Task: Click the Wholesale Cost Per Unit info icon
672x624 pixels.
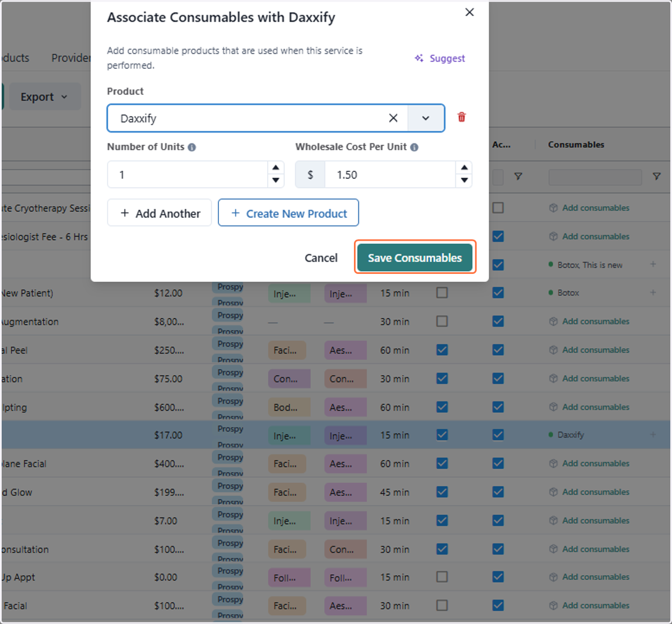Action: 414,147
